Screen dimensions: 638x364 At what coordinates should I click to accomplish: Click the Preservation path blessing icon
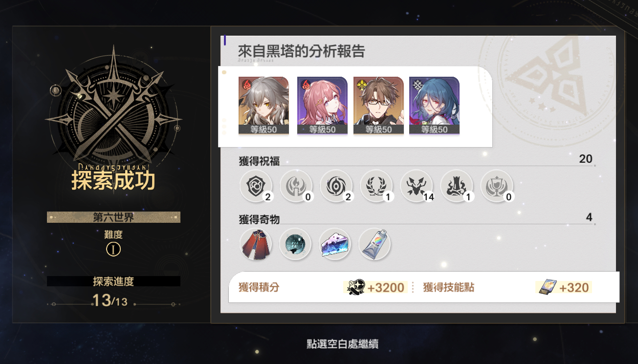tap(256, 186)
